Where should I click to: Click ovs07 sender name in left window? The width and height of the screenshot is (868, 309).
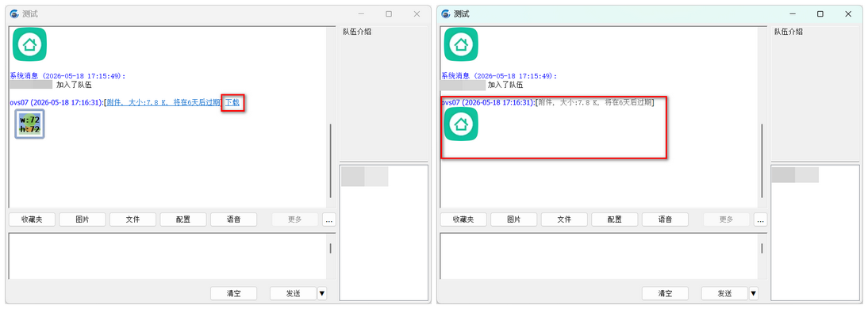coord(20,102)
